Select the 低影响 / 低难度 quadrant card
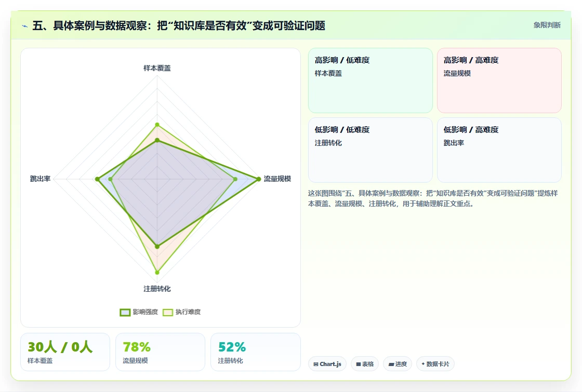The width and height of the screenshot is (582, 392). [371, 150]
